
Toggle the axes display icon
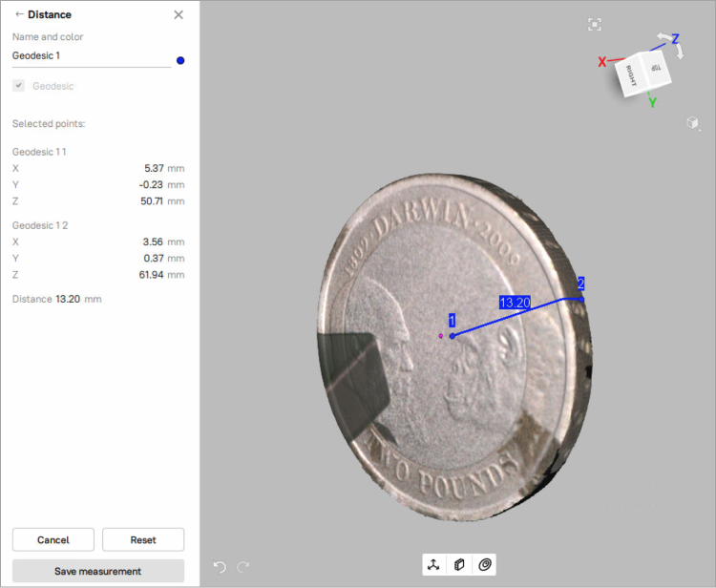(433, 565)
